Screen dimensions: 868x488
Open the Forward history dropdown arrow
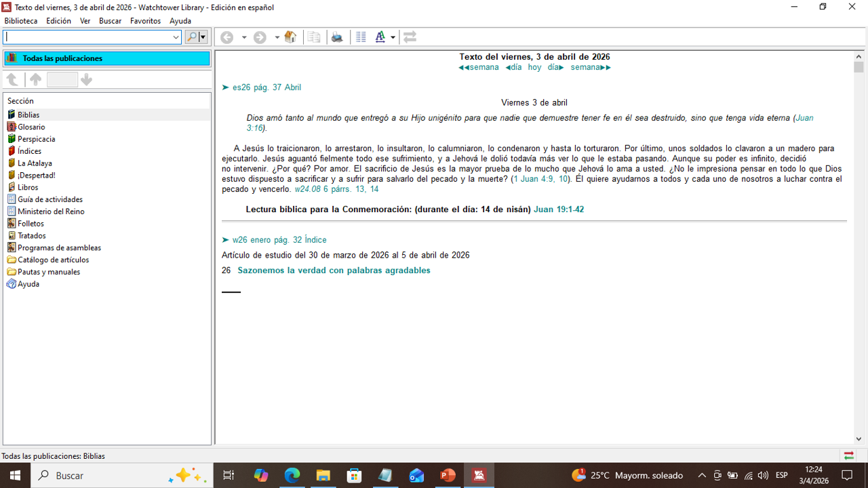[277, 37]
